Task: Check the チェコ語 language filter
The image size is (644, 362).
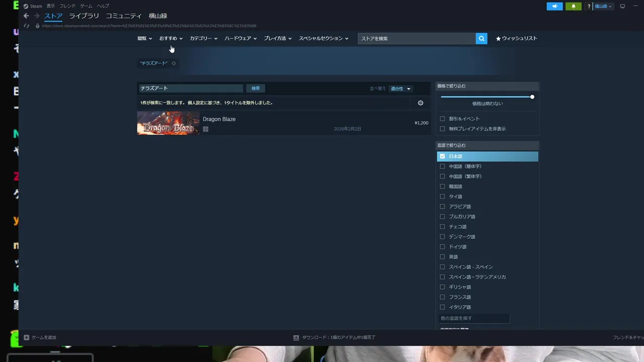Action: coord(442,227)
